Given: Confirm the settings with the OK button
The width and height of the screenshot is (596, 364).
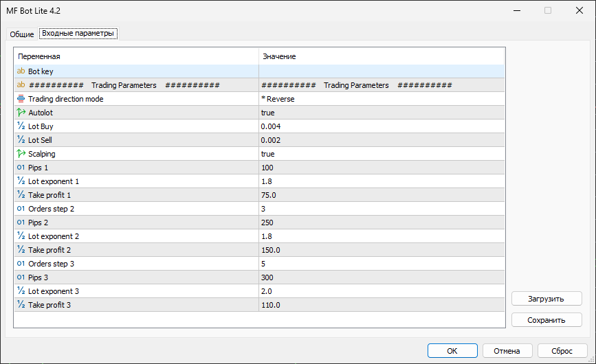Looking at the screenshot, I should tap(452, 350).
